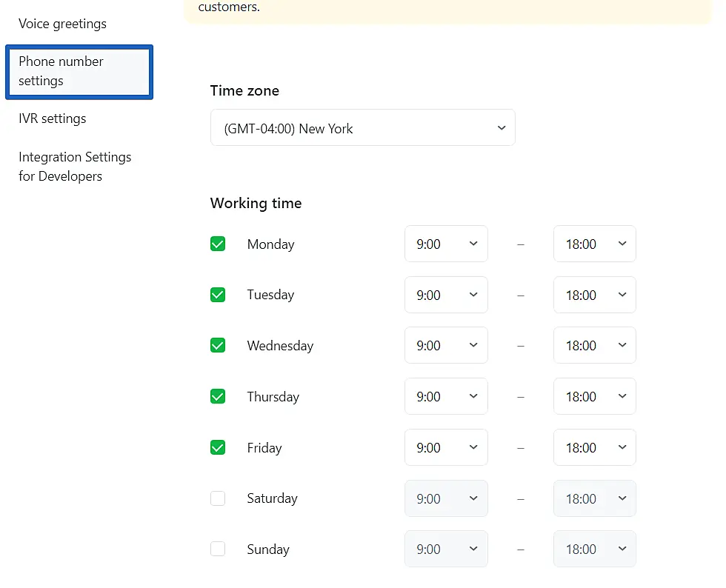Uncheck the Monday working day checkbox
This screenshot has height=588, width=726.
pyautogui.click(x=218, y=244)
